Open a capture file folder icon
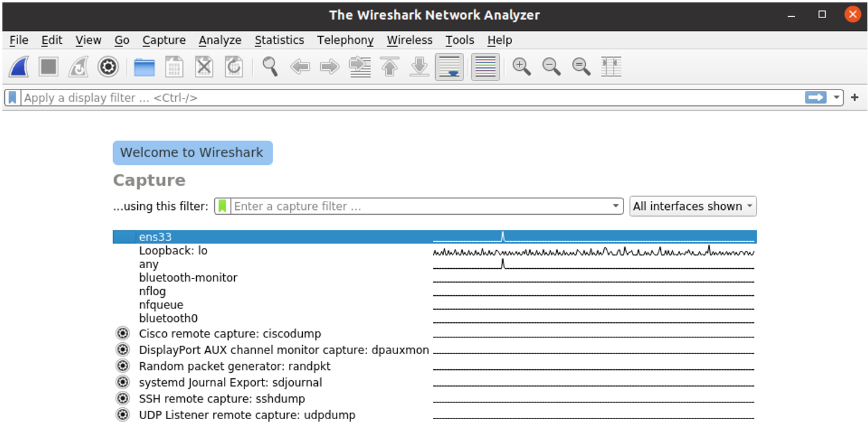868x430 pixels. pyautogui.click(x=144, y=67)
